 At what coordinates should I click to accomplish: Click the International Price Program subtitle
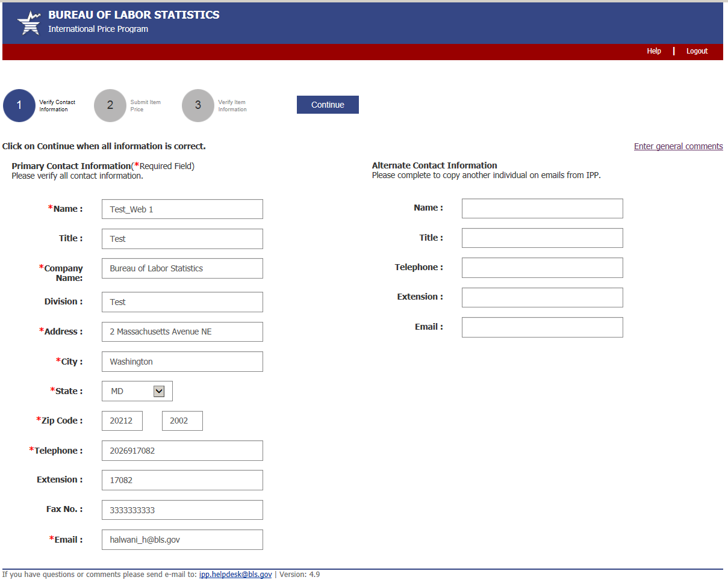click(98, 29)
